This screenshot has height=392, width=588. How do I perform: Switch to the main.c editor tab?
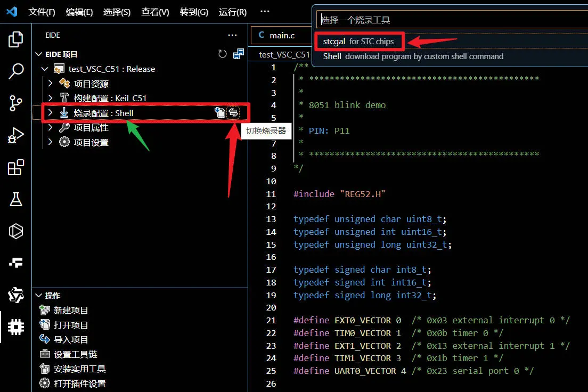point(281,35)
